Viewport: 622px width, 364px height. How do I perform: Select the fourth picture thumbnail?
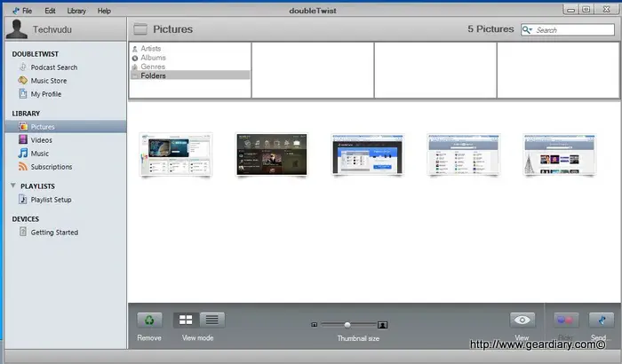tap(463, 154)
